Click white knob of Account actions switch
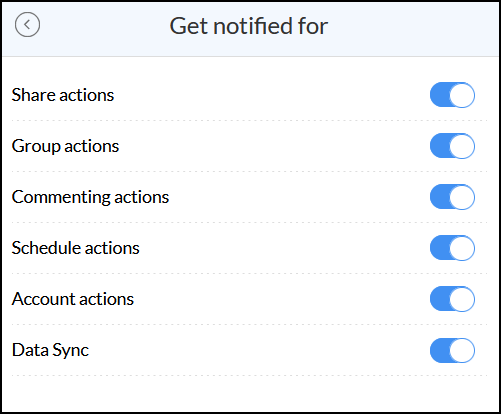 (462, 299)
